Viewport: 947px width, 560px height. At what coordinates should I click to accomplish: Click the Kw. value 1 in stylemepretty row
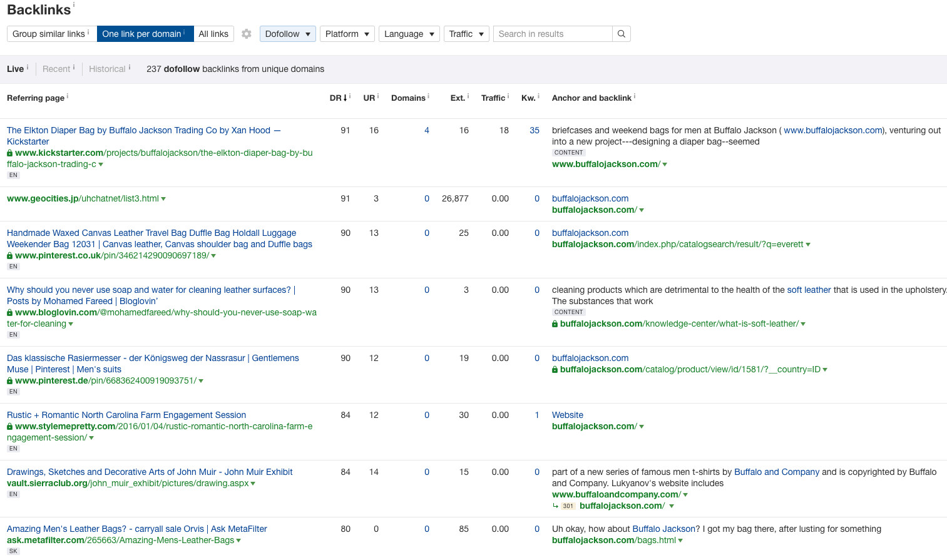point(537,415)
